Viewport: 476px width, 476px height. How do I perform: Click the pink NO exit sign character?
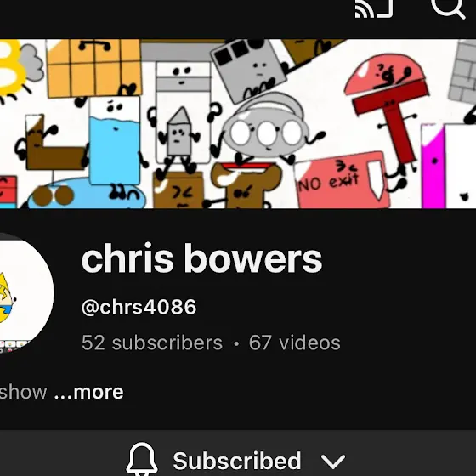click(342, 180)
